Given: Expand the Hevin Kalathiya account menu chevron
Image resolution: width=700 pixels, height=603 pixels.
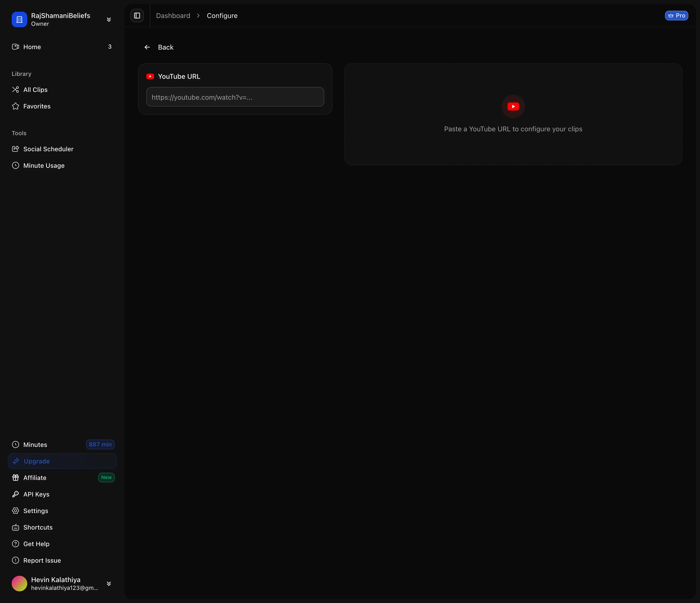Looking at the screenshot, I should pyautogui.click(x=109, y=583).
